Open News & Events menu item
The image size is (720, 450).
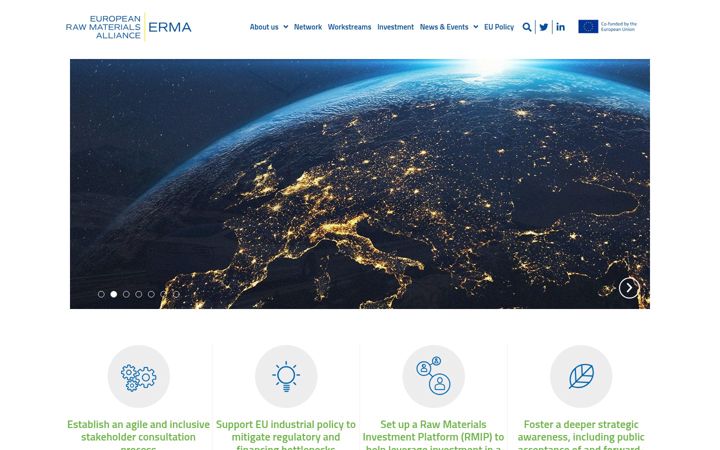pos(444,27)
